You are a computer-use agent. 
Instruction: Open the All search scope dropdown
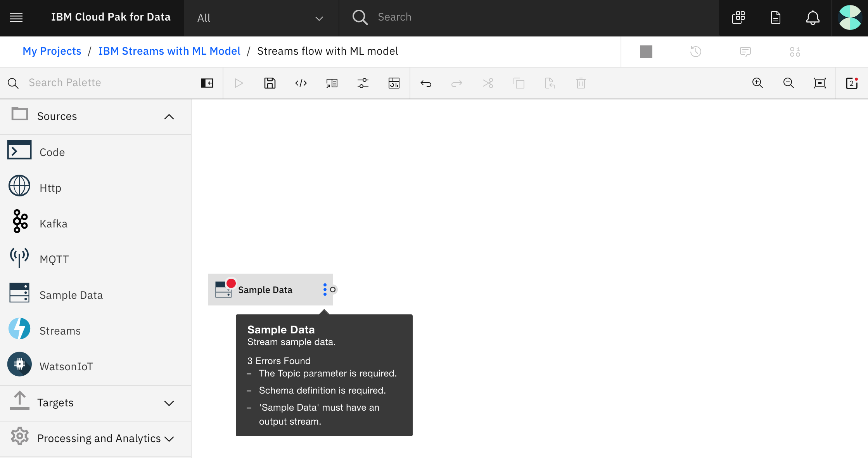click(261, 18)
